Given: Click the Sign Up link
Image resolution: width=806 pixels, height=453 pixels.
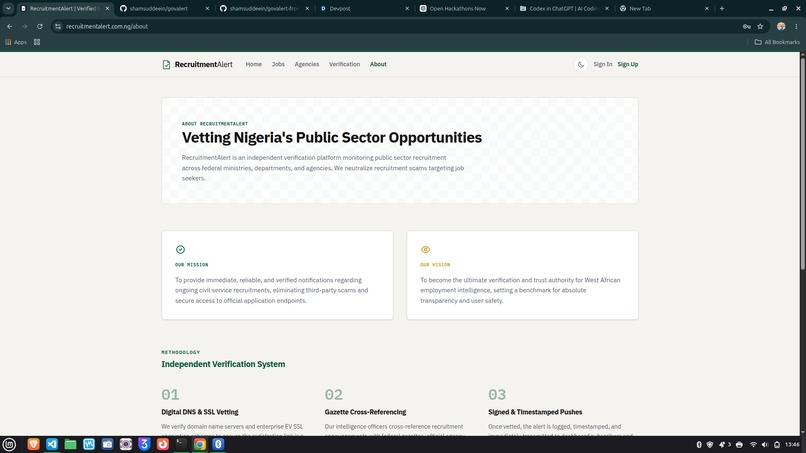Looking at the screenshot, I should (x=628, y=64).
